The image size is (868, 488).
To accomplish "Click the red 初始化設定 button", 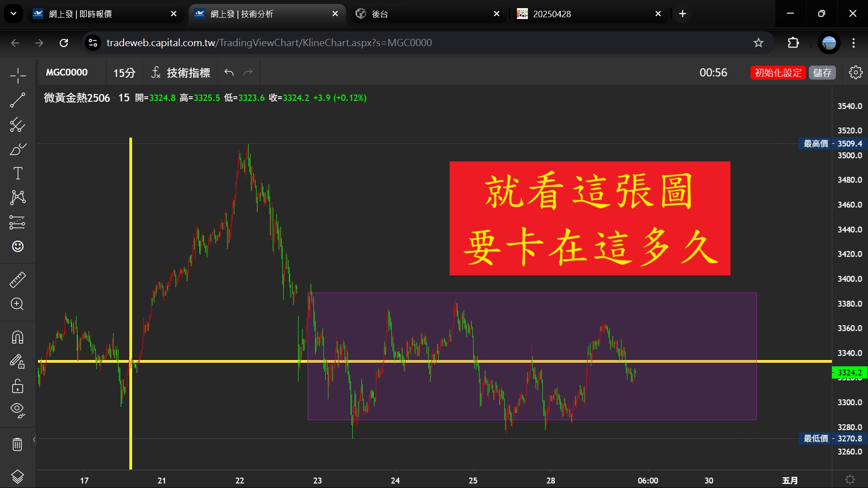I will (x=778, y=73).
